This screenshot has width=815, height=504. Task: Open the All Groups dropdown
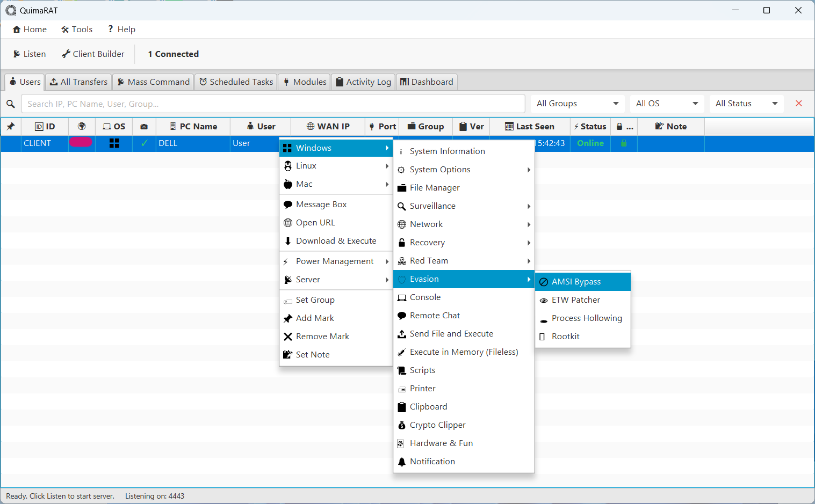click(x=577, y=104)
